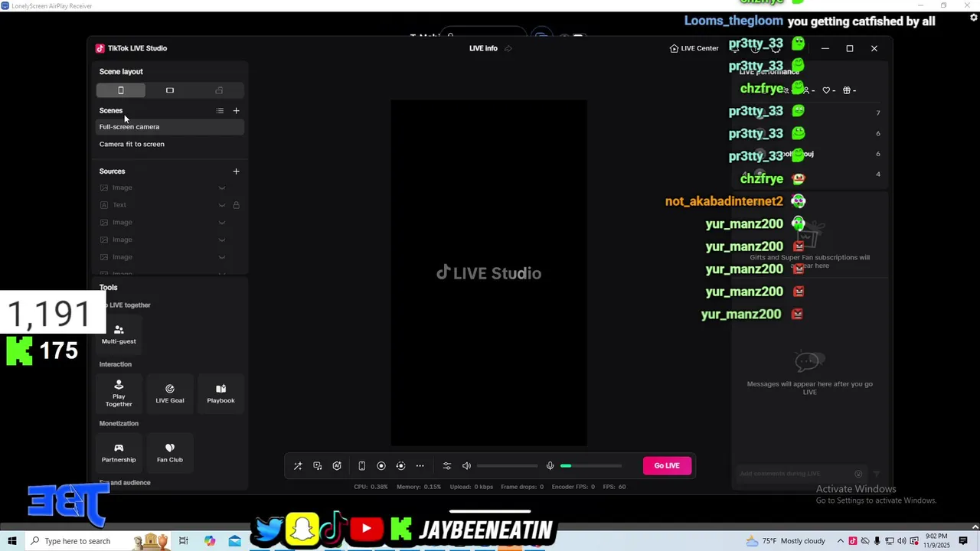
Task: Toggle visibility of the Text source
Action: point(222,205)
